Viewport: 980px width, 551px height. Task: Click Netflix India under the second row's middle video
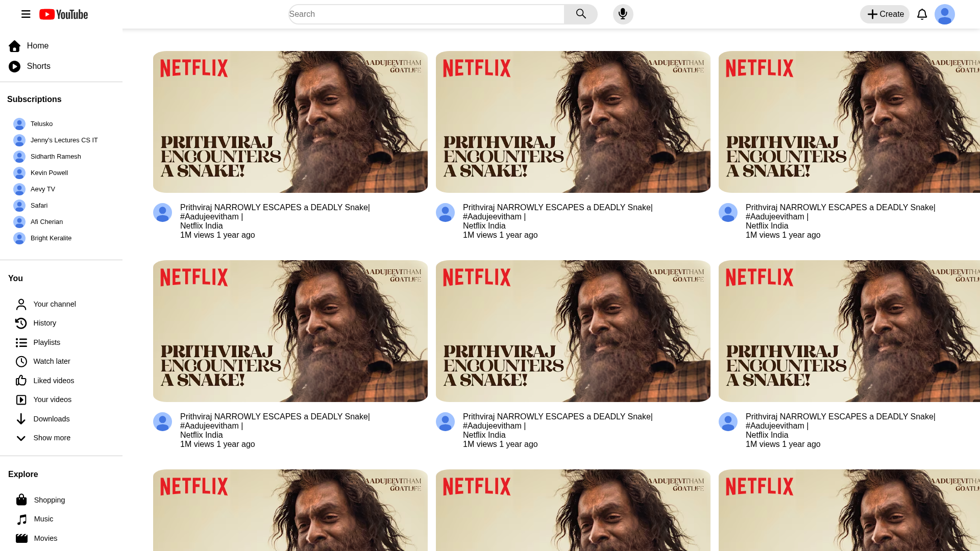click(x=484, y=435)
